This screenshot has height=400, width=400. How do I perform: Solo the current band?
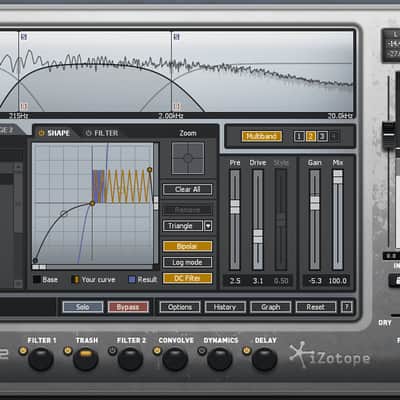click(83, 307)
